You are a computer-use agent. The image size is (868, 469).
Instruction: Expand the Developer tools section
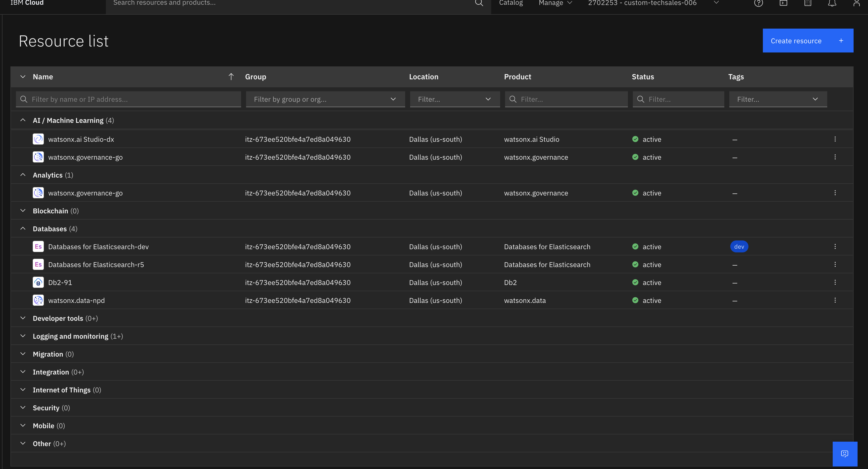tap(23, 318)
